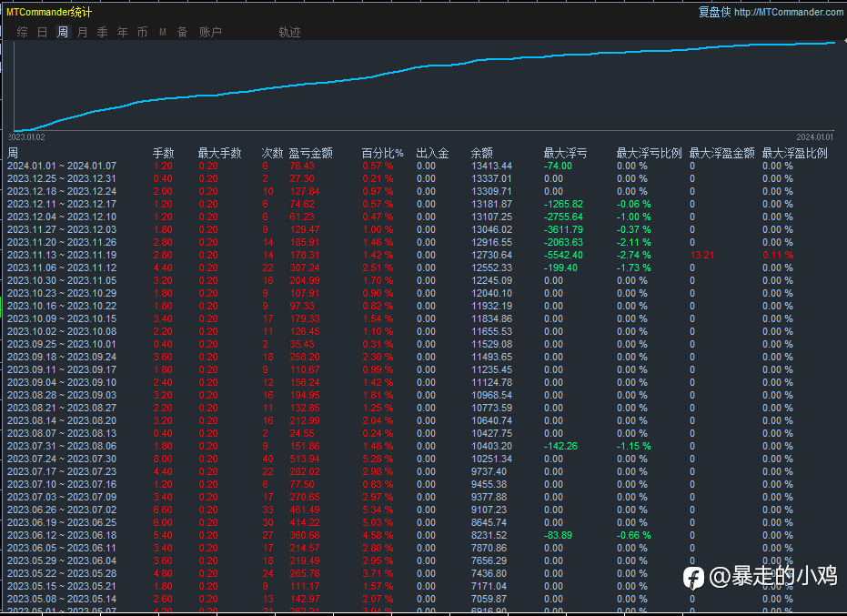Open the 币 currency statistics tab
This screenshot has width=847, height=616.
142,32
